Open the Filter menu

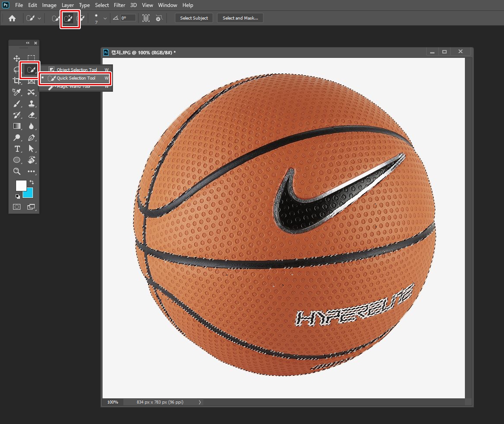(x=119, y=5)
